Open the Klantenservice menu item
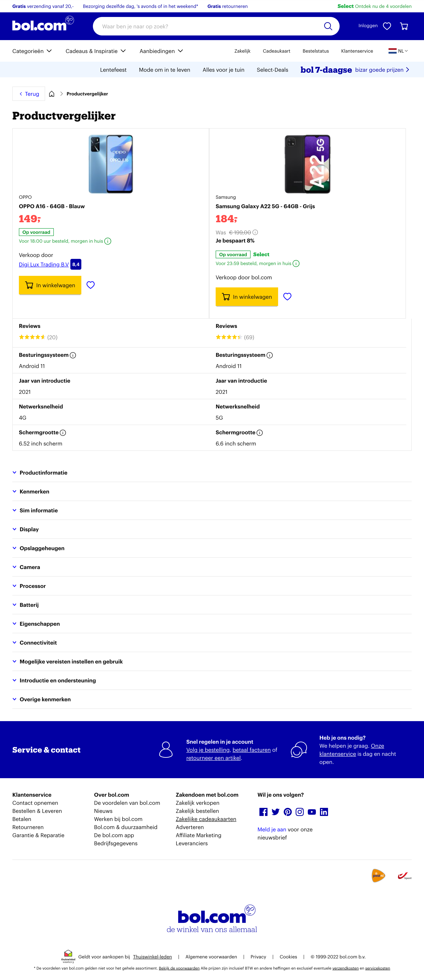 tap(357, 51)
